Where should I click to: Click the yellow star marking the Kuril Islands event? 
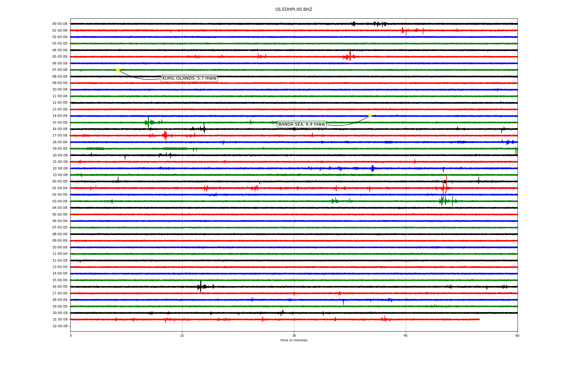[118, 70]
